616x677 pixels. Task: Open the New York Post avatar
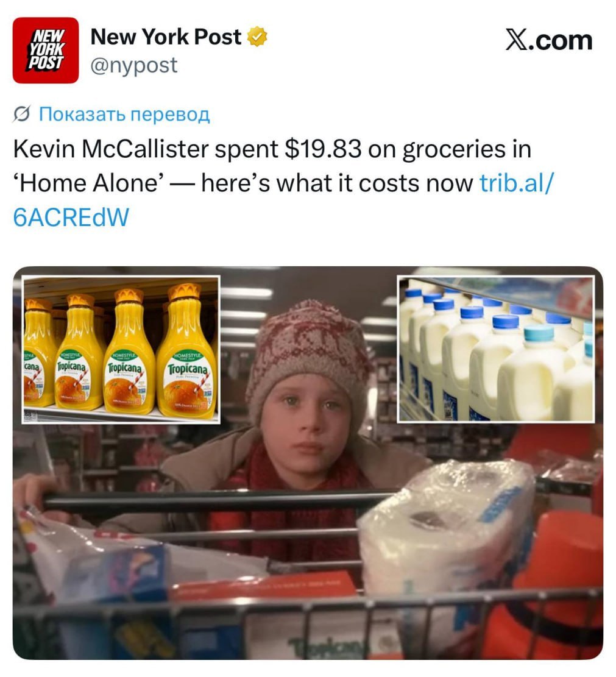[x=46, y=50]
